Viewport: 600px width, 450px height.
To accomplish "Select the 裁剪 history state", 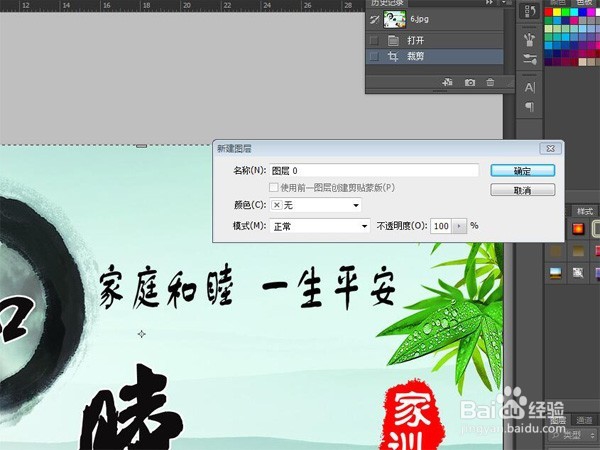I will 434,57.
